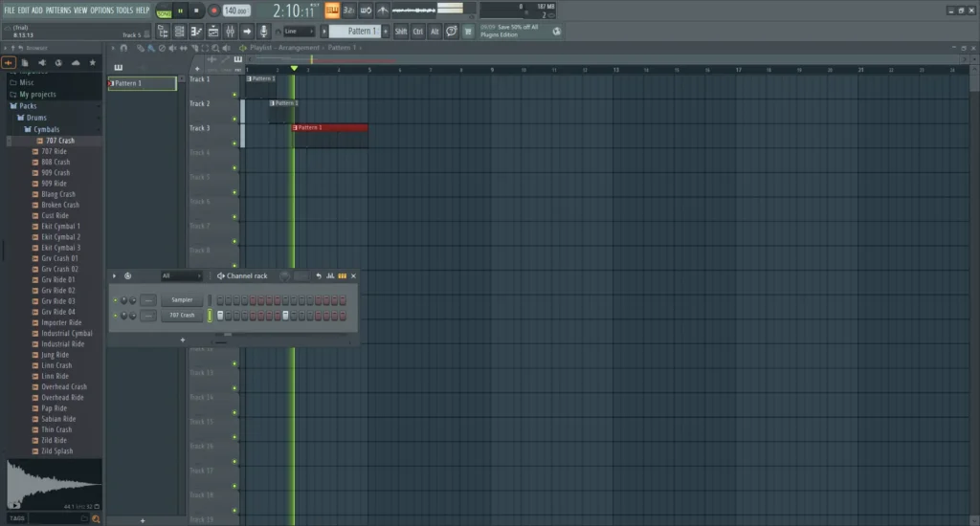980x526 pixels.
Task: Disable first lit step of 707 Crash
Action: 220,316
